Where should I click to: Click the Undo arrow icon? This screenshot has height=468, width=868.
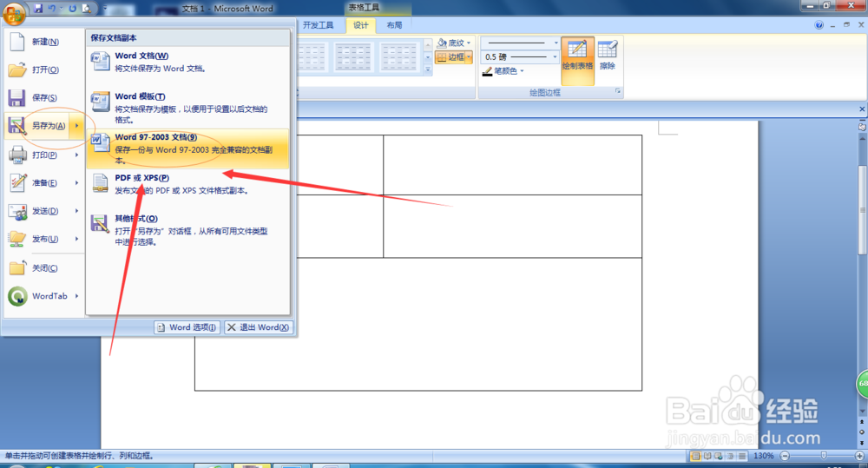(x=51, y=9)
